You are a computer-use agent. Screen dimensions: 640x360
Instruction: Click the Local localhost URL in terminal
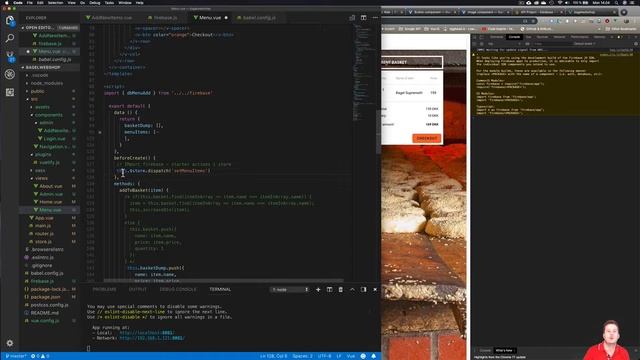[147, 333]
